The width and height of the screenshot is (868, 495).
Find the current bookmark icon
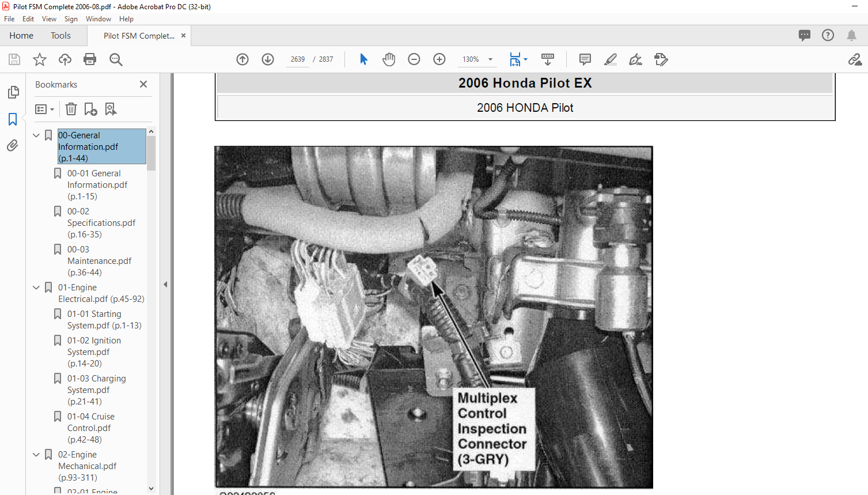pyautogui.click(x=111, y=109)
